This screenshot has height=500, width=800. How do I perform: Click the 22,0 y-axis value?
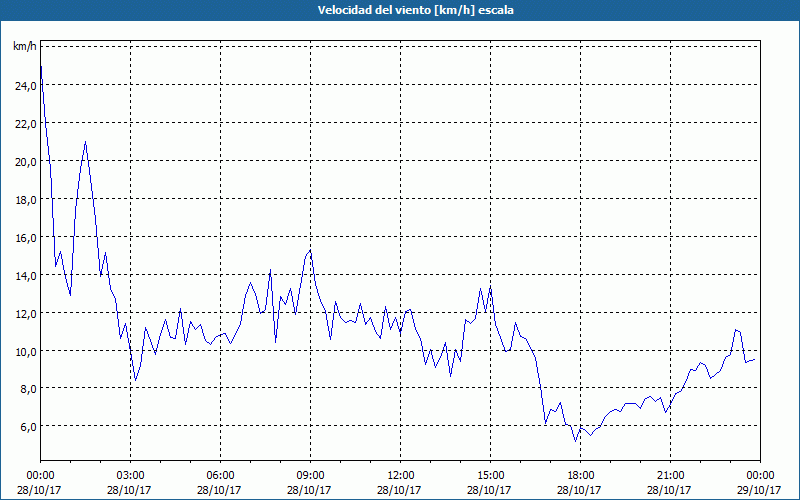[x=26, y=124]
